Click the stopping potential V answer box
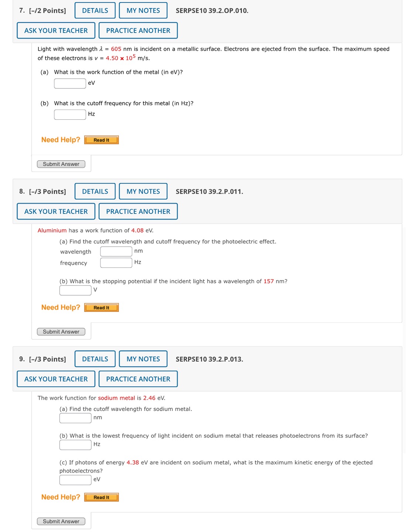 [75, 290]
